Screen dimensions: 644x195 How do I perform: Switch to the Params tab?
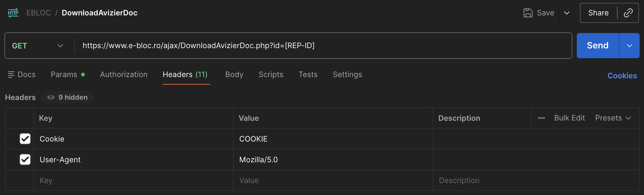click(64, 75)
